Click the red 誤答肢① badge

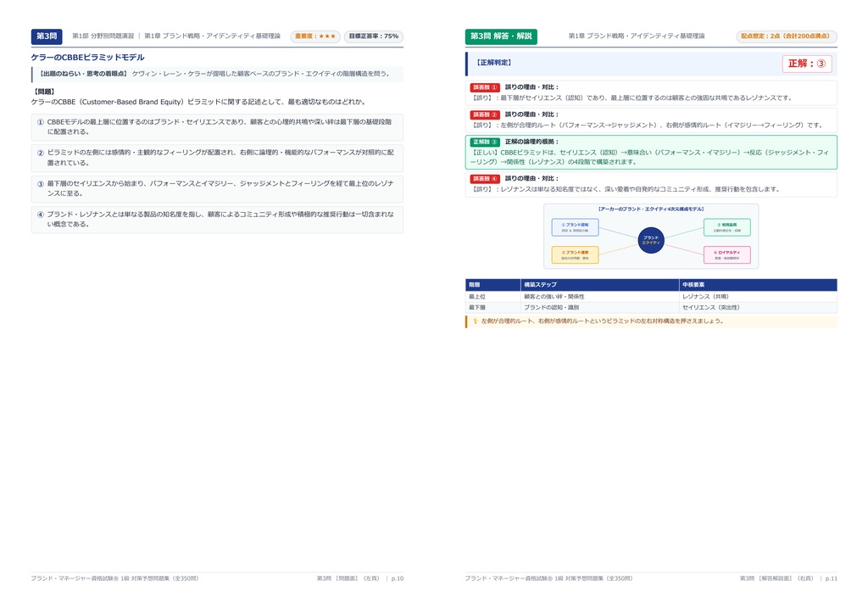pyautogui.click(x=485, y=87)
